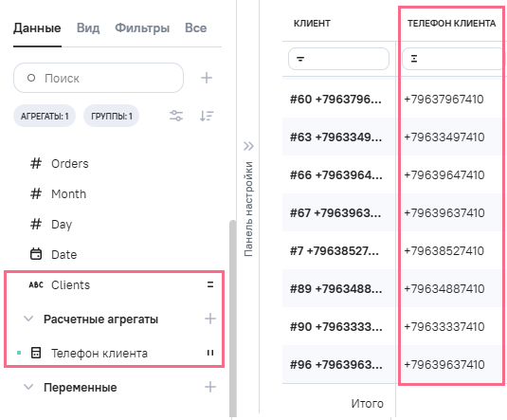Collapse the Переменные section
Image resolution: width=507 pixels, height=420 pixels.
[x=28, y=387]
